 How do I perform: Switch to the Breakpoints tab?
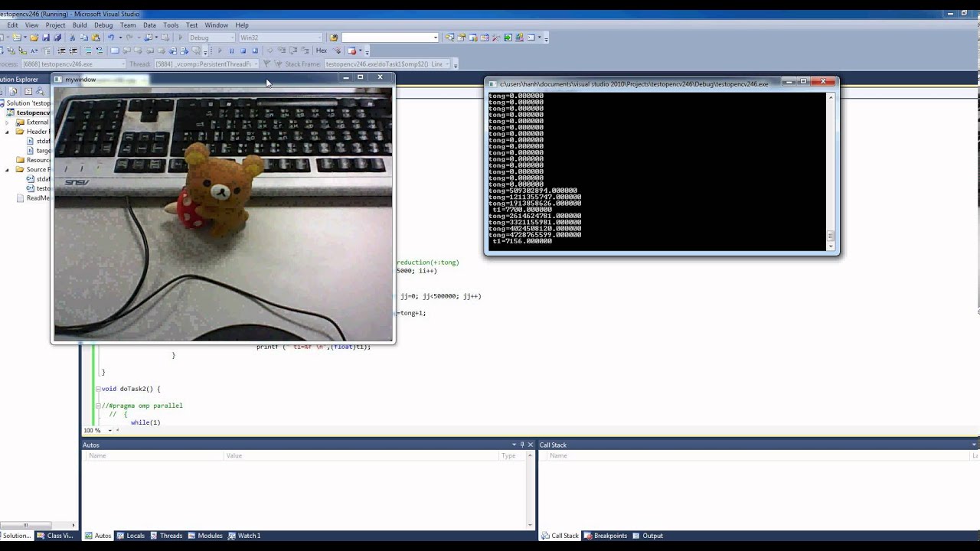[x=606, y=536]
